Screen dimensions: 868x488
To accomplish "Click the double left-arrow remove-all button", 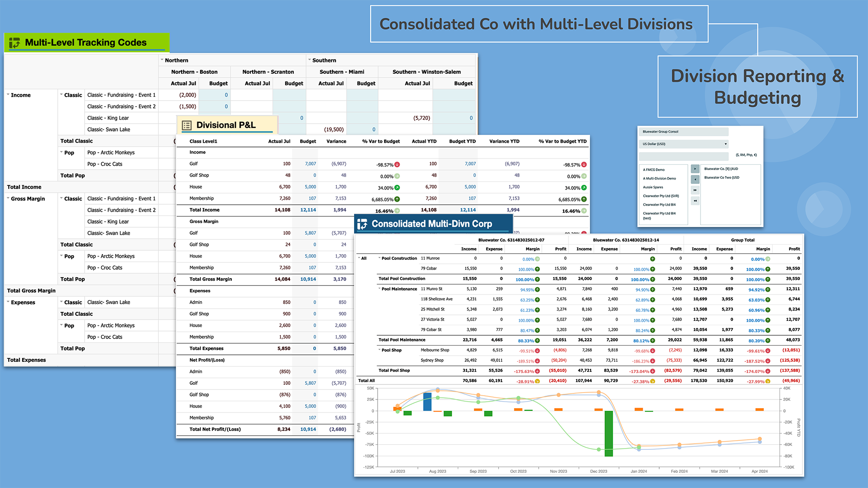I will coord(695,201).
